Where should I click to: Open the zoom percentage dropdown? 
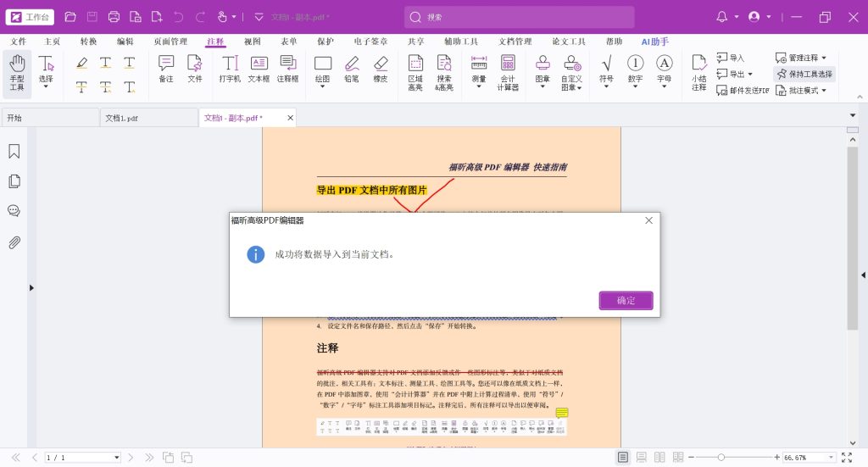point(831,458)
